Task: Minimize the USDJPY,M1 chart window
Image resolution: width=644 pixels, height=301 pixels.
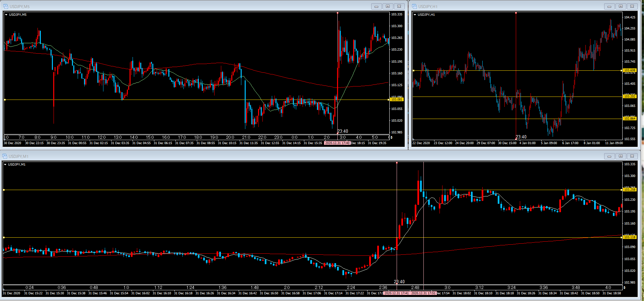Action: point(609,156)
